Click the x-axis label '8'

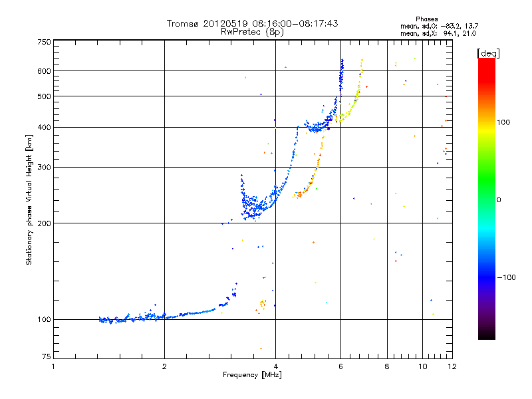[x=387, y=366]
